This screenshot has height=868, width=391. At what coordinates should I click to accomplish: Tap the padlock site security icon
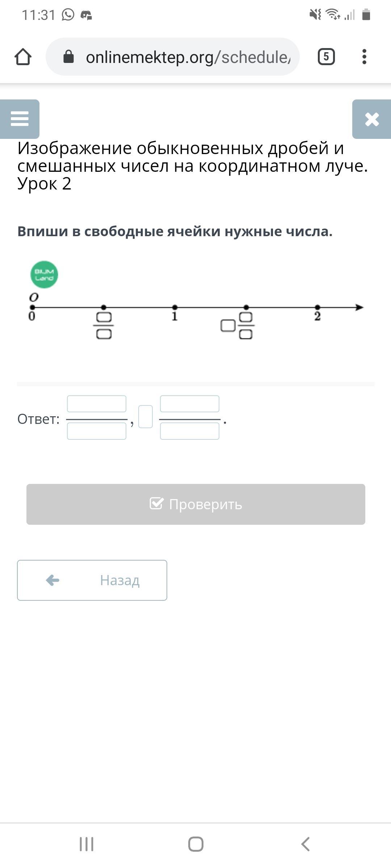(x=68, y=56)
